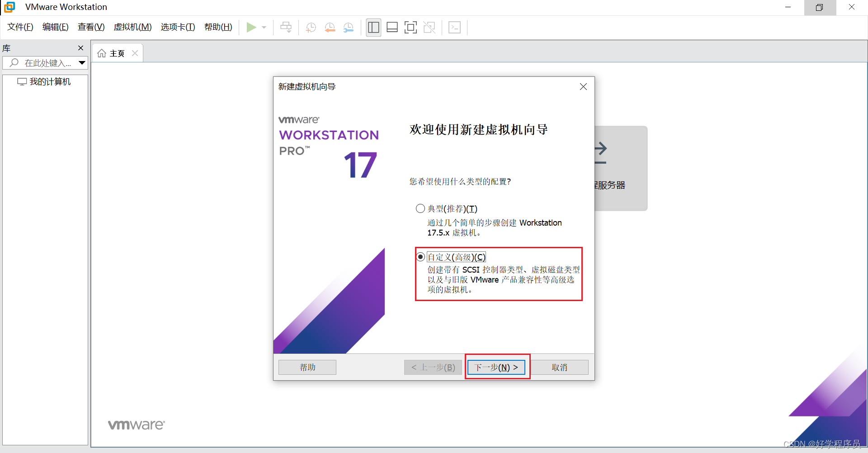Close the 库 library panel

(x=80, y=48)
